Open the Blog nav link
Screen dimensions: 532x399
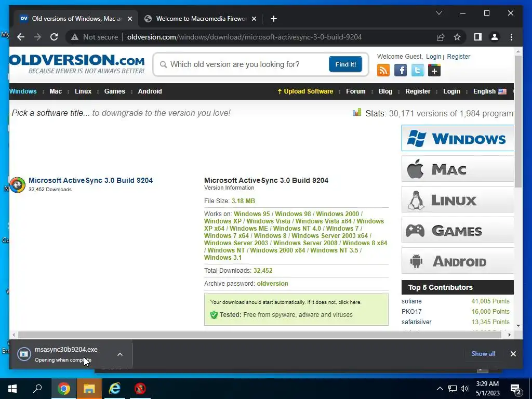[x=385, y=91]
